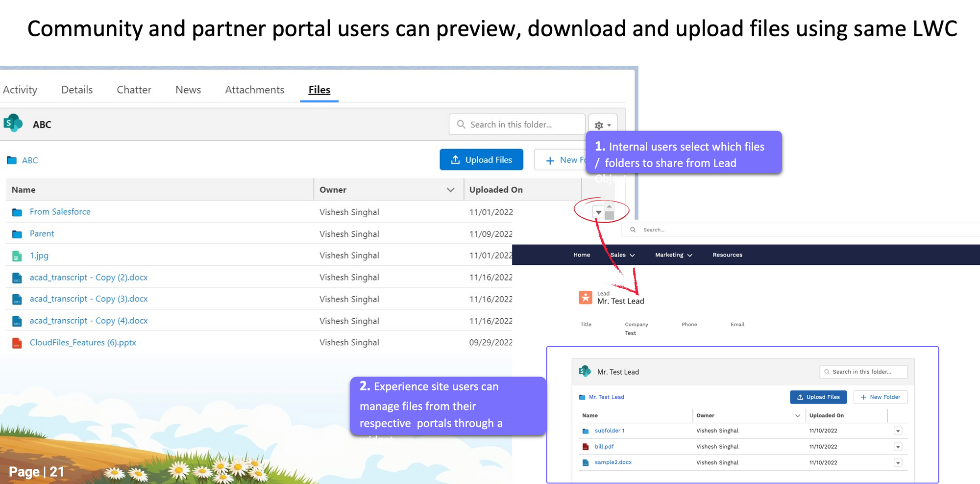Viewport: 980px width, 484px height.
Task: Switch to the Activity tab
Action: (x=20, y=90)
